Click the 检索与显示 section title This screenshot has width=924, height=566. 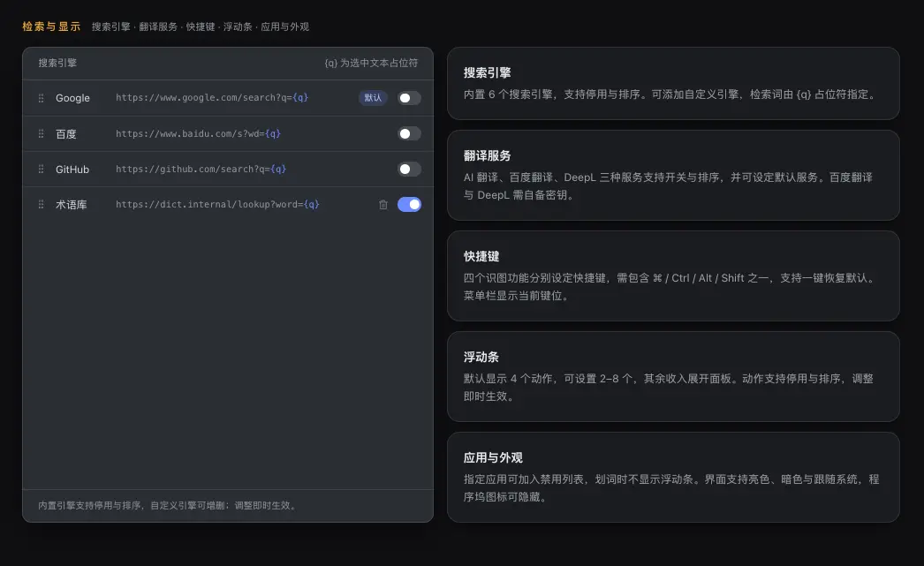click(x=51, y=26)
